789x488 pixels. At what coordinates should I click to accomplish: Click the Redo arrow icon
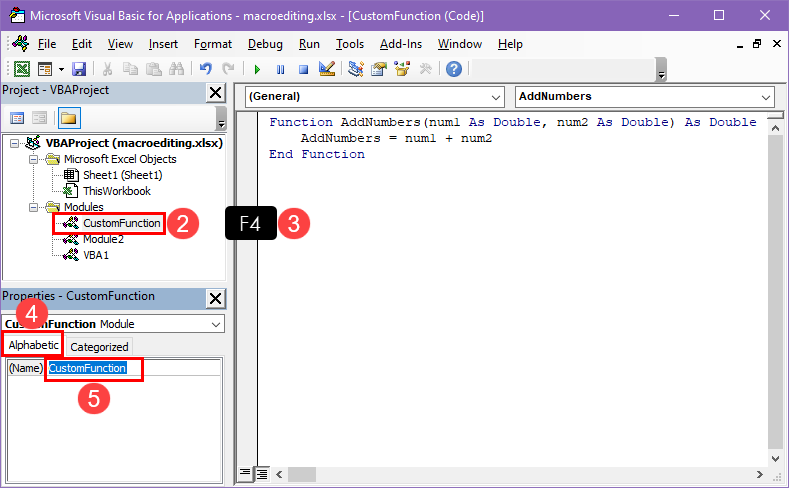(228, 69)
